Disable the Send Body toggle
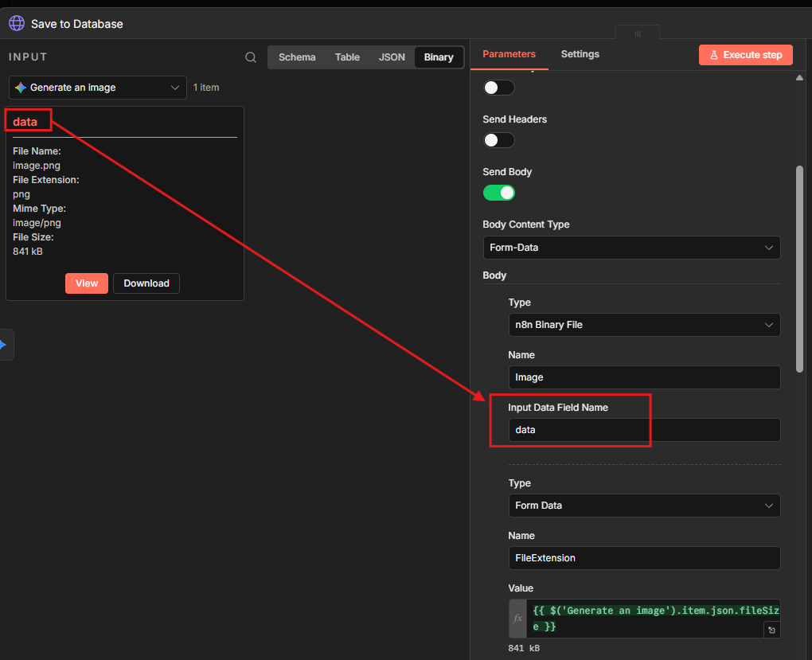812x660 pixels. 498,193
